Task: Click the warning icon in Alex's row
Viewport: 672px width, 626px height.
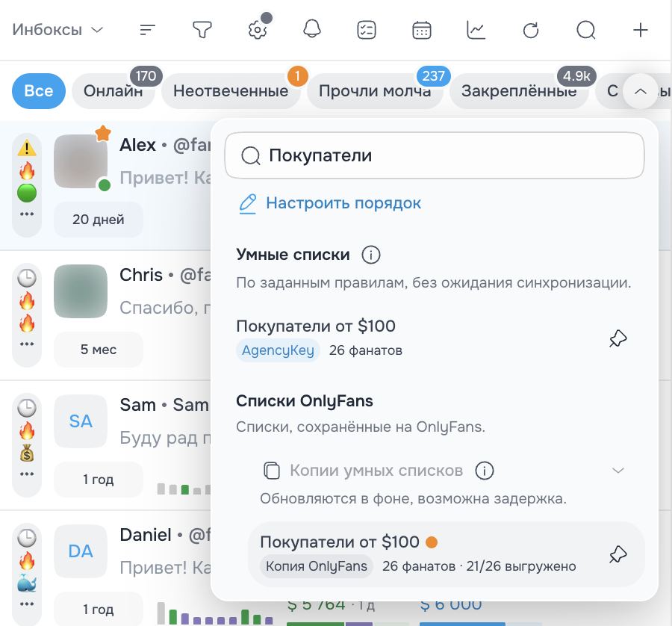Action: pos(27,148)
